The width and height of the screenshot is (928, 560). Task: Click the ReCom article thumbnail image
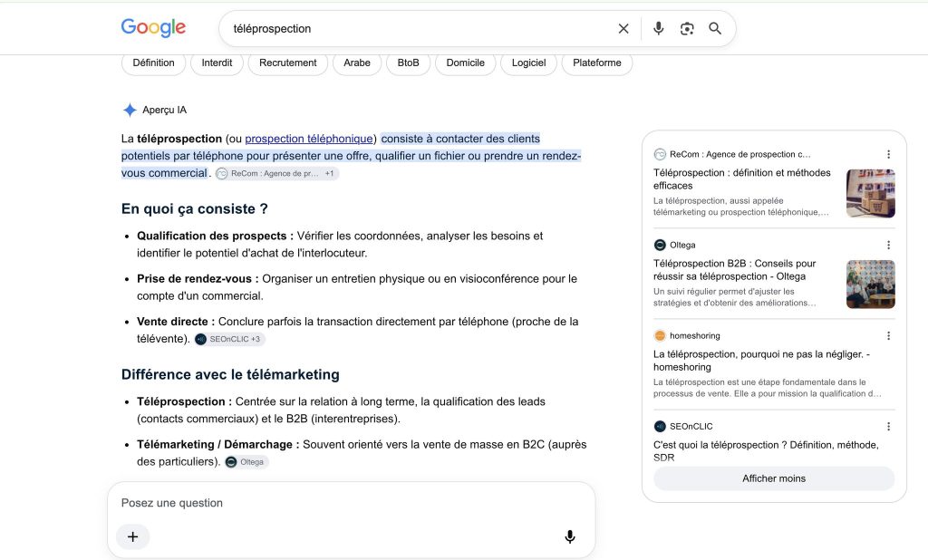pyautogui.click(x=871, y=193)
